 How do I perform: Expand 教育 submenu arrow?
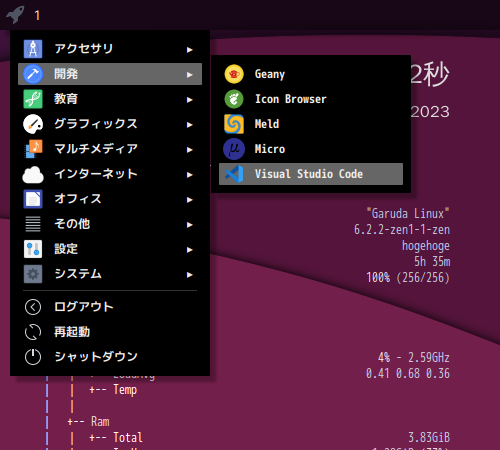[190, 100]
